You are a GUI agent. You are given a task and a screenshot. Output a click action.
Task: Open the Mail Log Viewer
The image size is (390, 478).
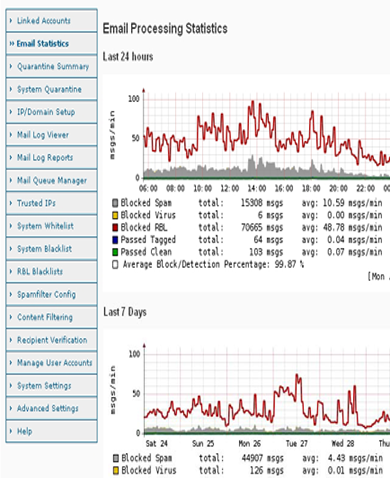point(51,135)
